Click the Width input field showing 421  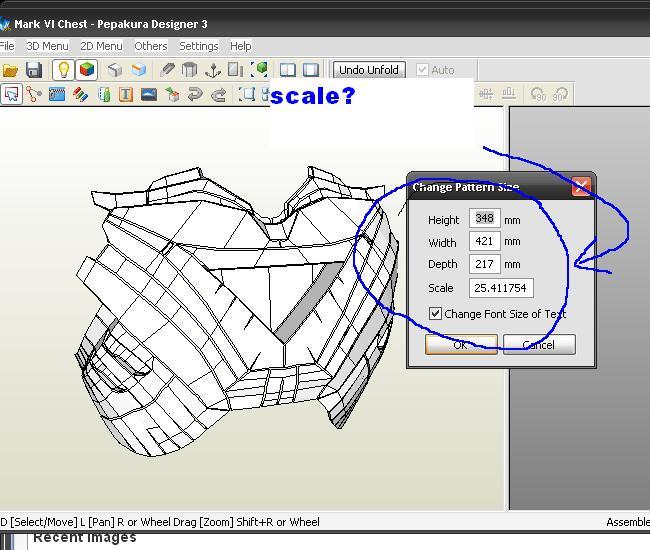(x=484, y=241)
